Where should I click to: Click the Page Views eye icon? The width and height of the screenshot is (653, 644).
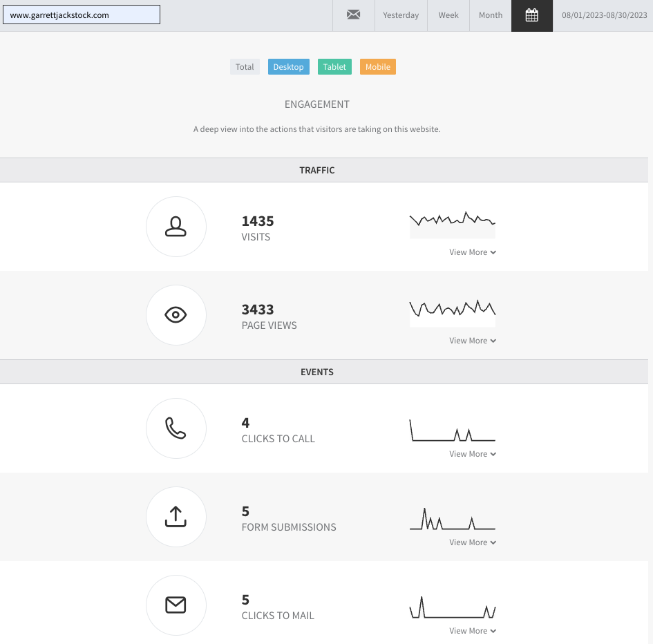(176, 315)
